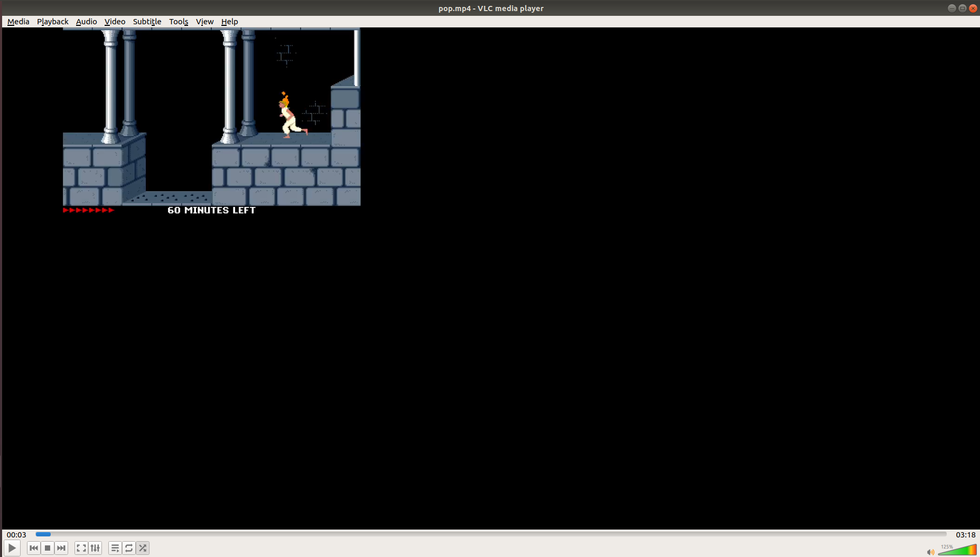Jump to previous media item
Screen dimensions: 980x557
34,548
